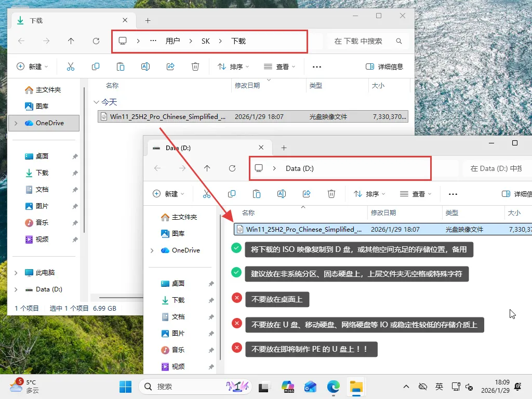Click back arrow in Data (D:) window

coord(157,168)
